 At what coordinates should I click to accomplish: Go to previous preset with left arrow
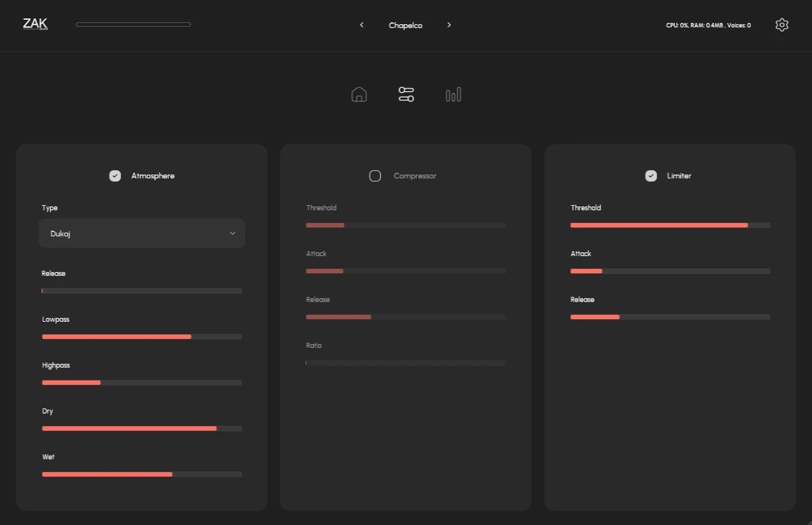point(362,25)
